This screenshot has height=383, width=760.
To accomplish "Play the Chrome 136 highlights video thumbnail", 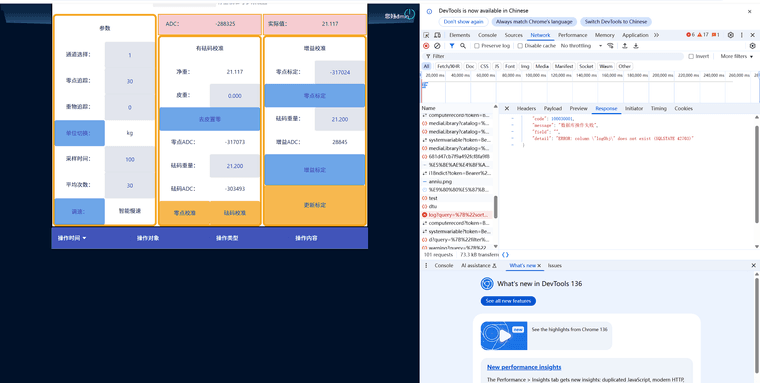I will click(x=504, y=335).
